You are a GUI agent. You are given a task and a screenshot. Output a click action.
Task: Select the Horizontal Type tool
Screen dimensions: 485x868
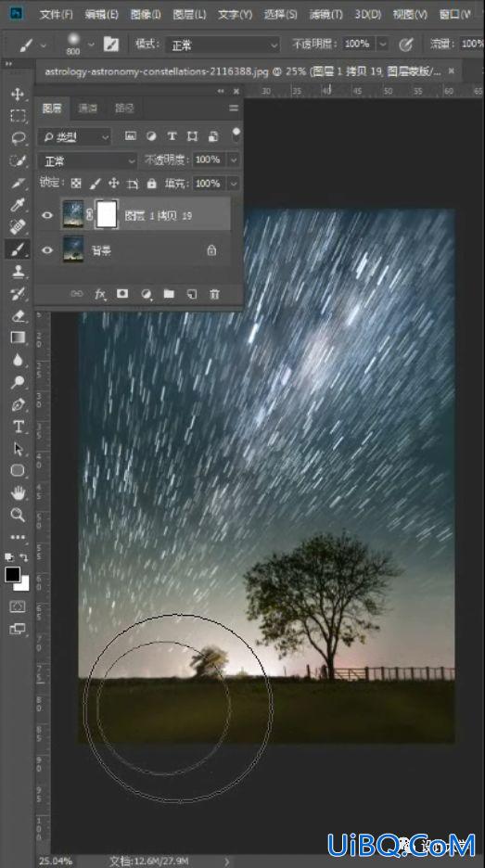[x=18, y=427]
